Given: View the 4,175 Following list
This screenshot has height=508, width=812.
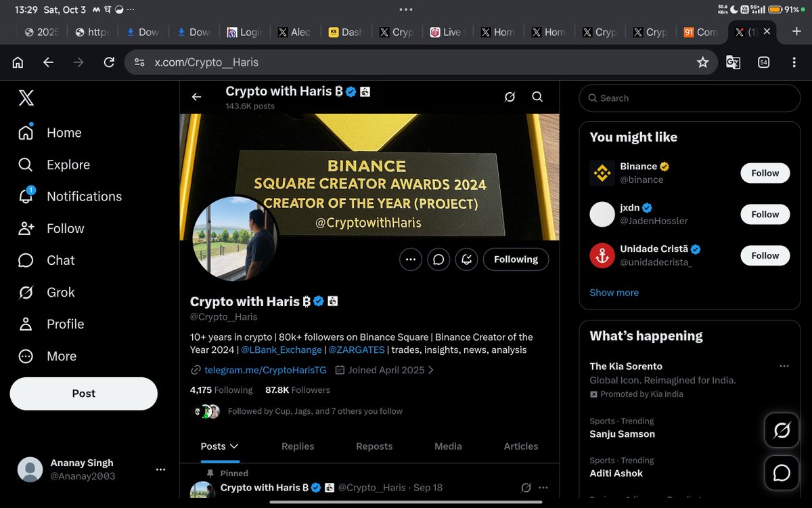Looking at the screenshot, I should click(221, 390).
